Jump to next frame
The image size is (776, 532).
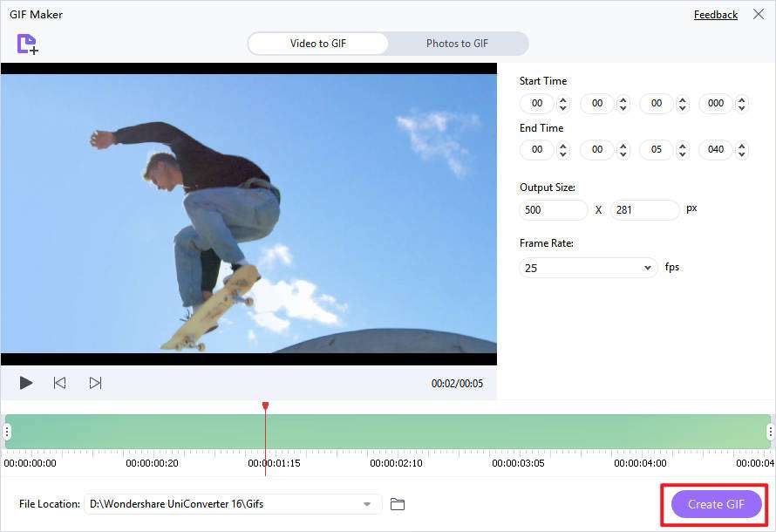click(95, 383)
